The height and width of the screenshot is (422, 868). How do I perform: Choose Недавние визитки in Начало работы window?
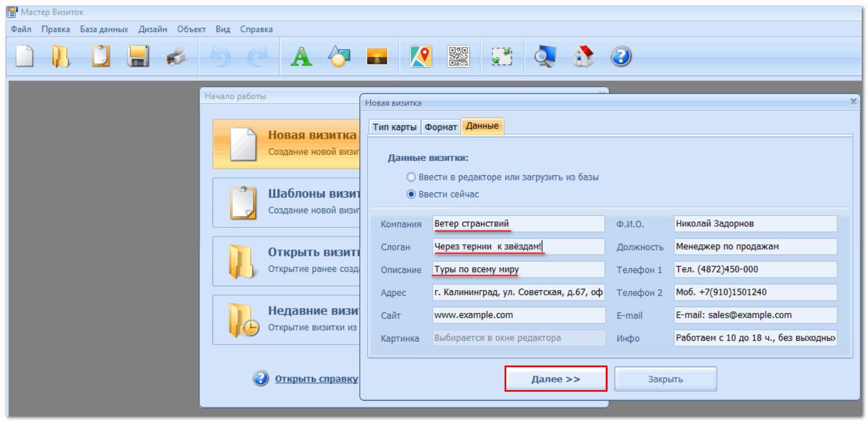coord(286,319)
